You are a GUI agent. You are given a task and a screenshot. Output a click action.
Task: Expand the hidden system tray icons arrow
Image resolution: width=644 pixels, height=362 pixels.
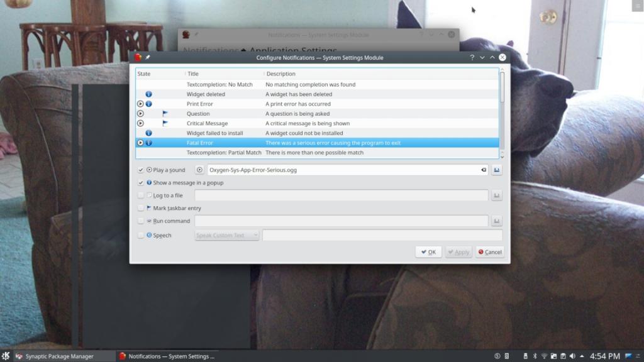click(x=582, y=356)
